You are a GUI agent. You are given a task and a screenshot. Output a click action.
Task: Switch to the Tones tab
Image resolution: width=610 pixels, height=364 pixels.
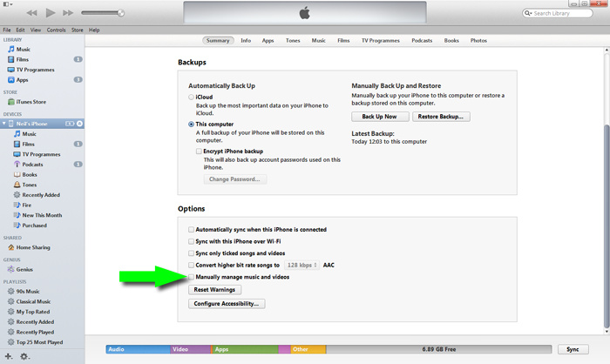pyautogui.click(x=293, y=40)
